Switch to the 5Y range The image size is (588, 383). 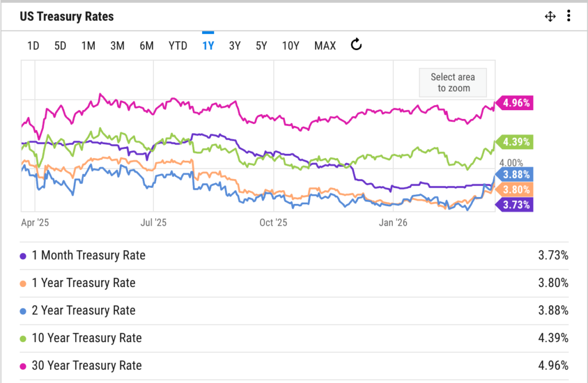point(261,46)
